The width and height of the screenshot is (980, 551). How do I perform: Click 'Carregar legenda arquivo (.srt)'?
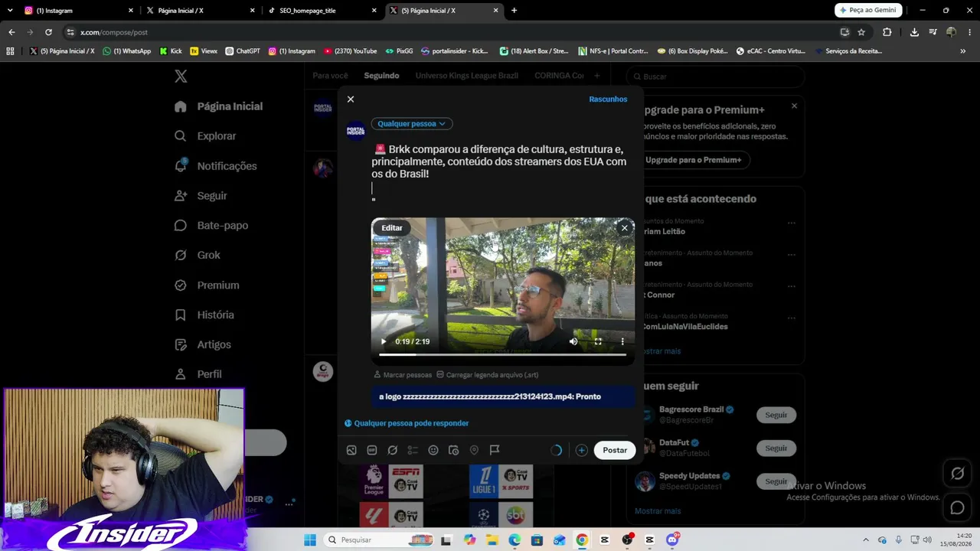(488, 375)
